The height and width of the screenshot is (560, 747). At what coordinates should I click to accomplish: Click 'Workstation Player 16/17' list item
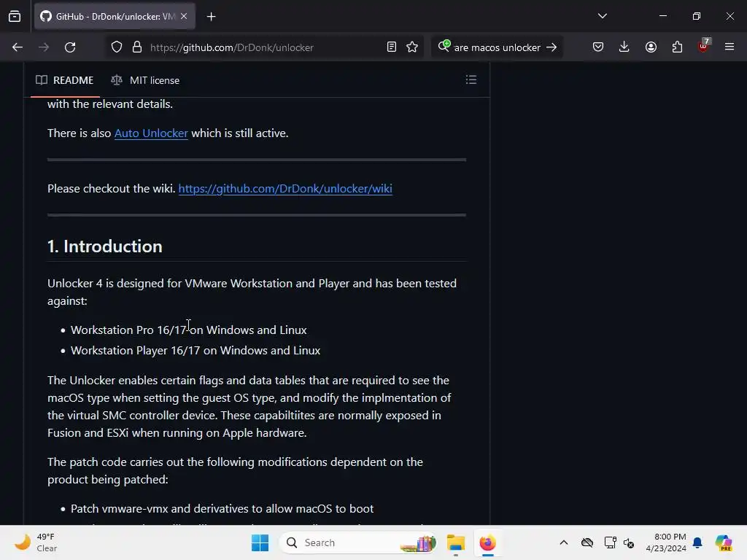coord(196,351)
